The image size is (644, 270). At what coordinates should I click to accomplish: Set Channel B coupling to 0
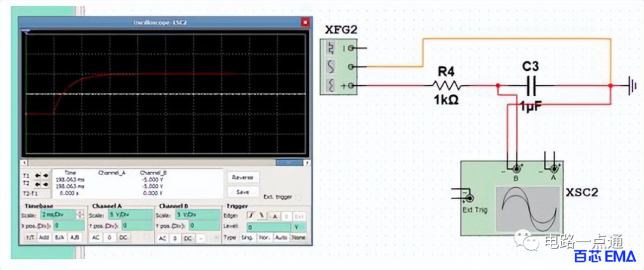(175, 238)
